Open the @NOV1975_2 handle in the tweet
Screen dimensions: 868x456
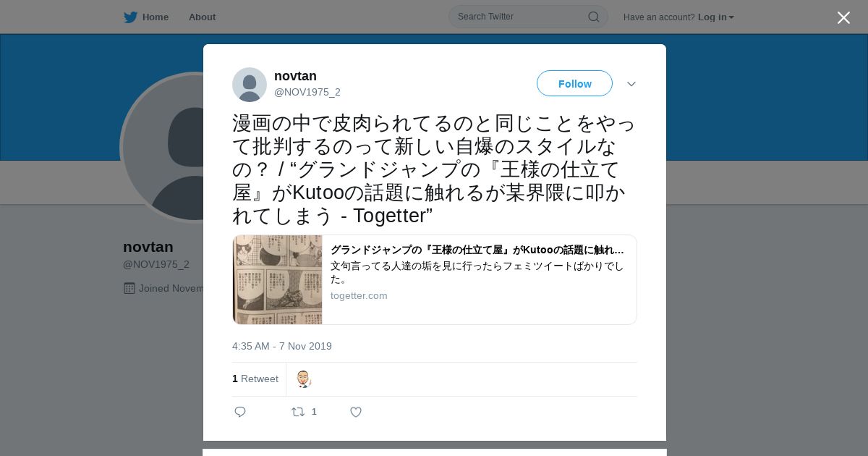point(307,92)
